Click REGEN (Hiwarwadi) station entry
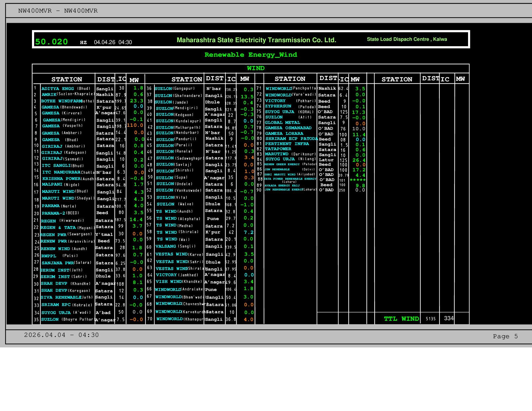Image resolution: width=532 pixels, height=411 pixels. pyautogui.click(x=62, y=221)
